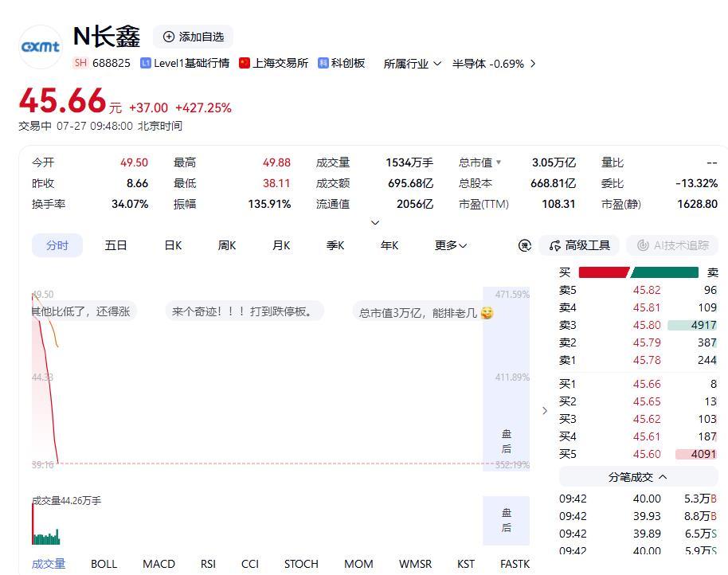Viewport: 728px width, 575px height.
Task: Click the 今开 value 49.50
Action: pos(134,162)
